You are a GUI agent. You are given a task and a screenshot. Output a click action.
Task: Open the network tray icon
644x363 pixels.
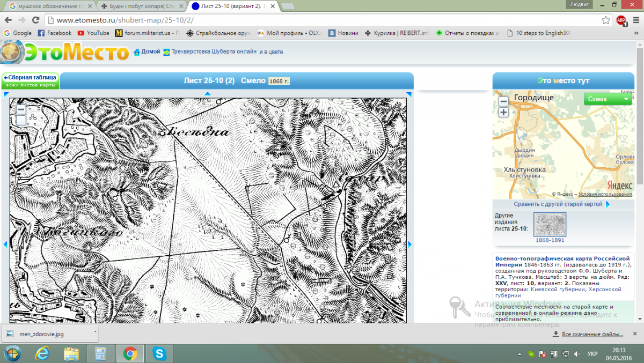(x=565, y=354)
